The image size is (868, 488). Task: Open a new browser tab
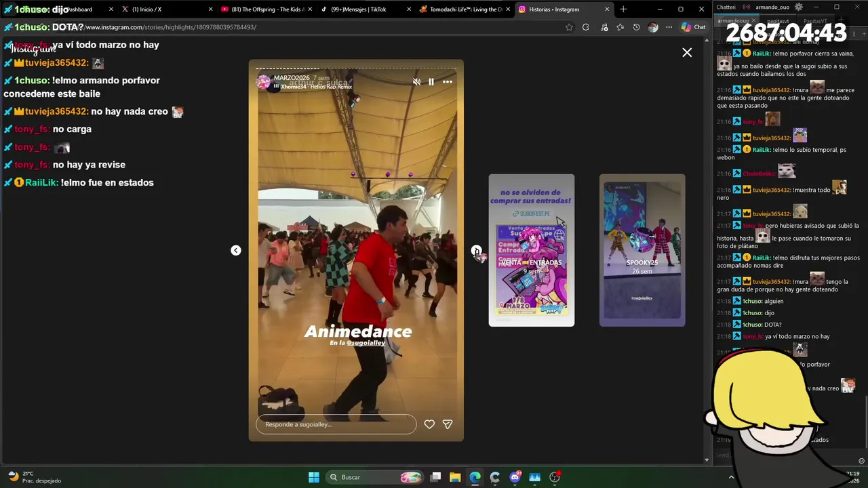point(623,9)
